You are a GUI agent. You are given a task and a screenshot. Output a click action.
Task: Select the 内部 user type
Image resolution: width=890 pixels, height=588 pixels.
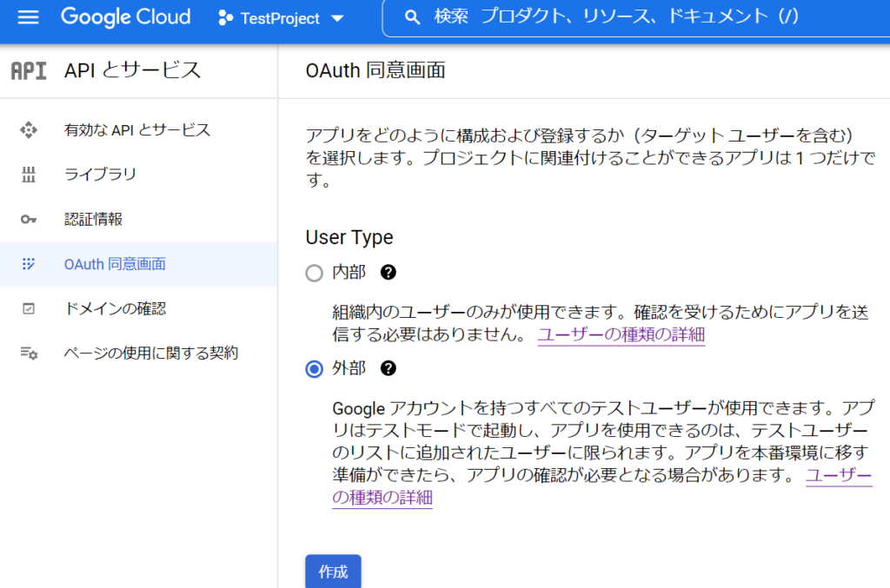[314, 272]
